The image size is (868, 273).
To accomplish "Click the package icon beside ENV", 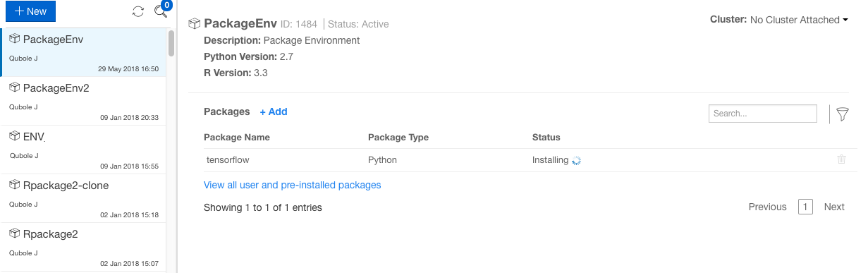I will (14, 136).
